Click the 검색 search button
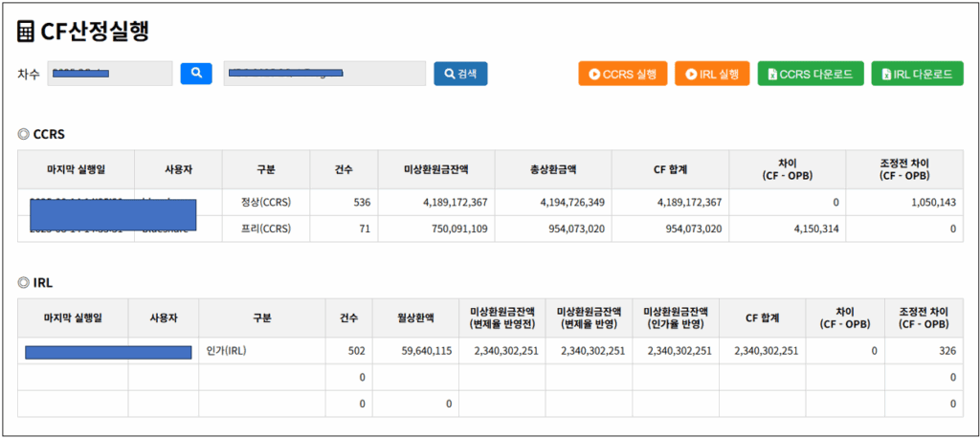Screen dimensions: 980x438 (460, 74)
